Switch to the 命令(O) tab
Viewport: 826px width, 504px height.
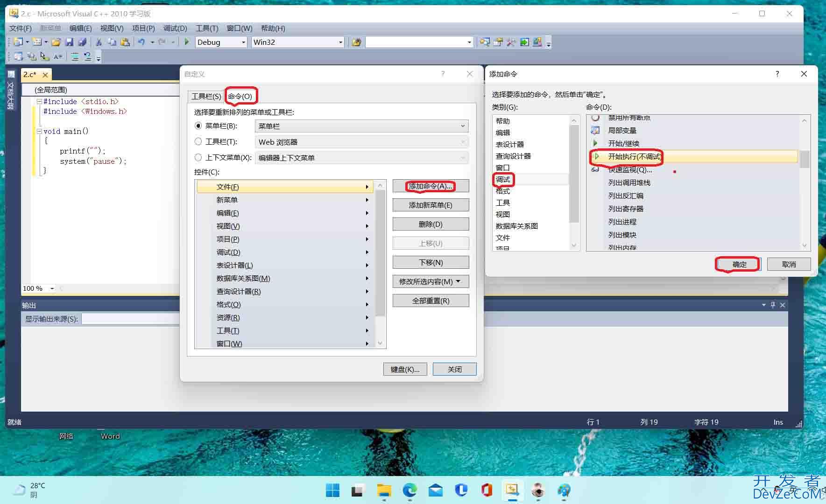click(240, 96)
